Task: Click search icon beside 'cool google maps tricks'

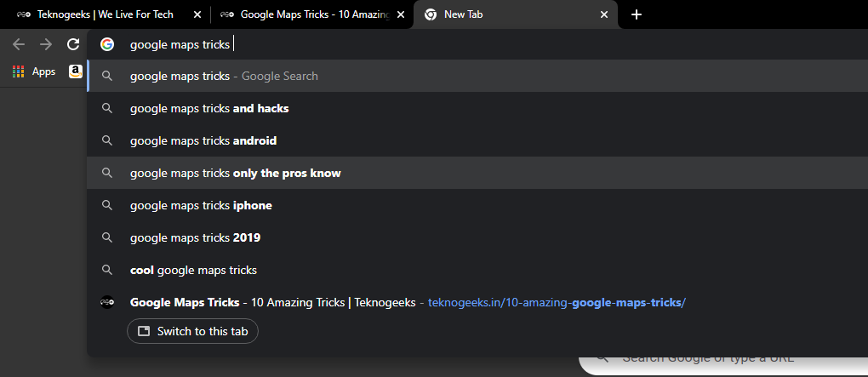Action: pos(107,270)
